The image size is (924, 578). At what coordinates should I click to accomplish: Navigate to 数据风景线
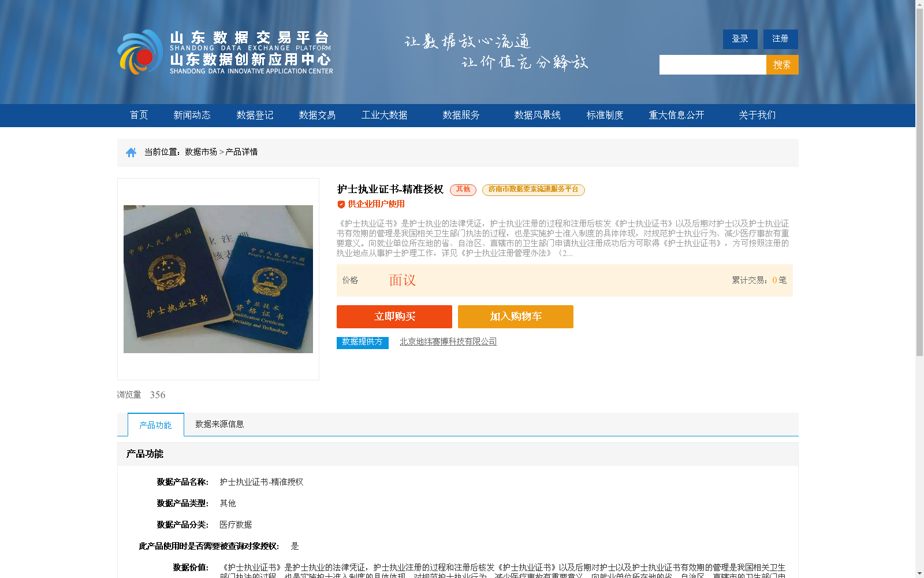pyautogui.click(x=537, y=115)
